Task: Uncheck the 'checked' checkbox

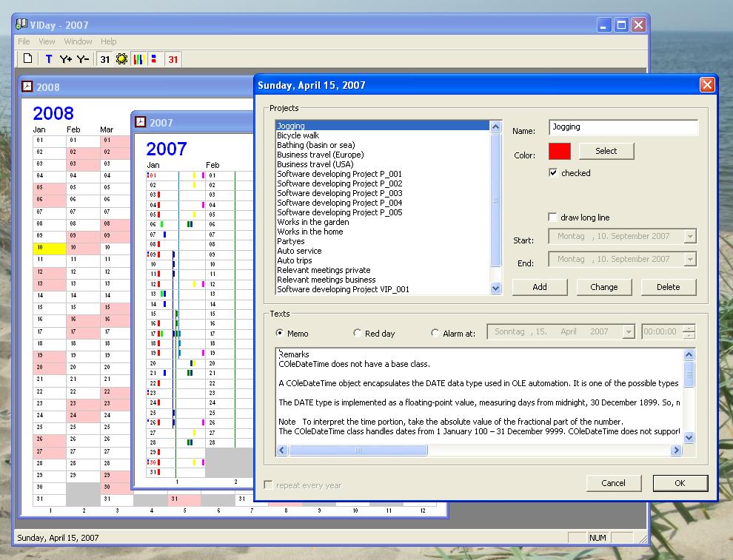Action: 553,173
